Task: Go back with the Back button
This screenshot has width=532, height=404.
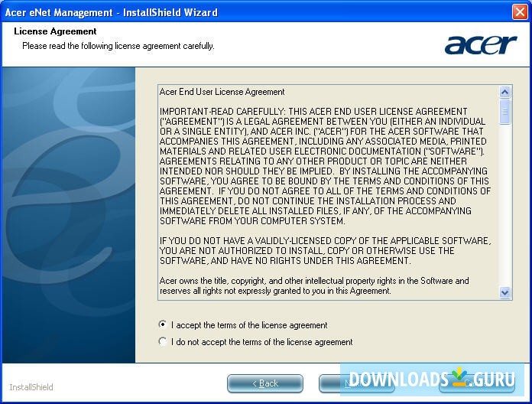Action: tap(265, 383)
